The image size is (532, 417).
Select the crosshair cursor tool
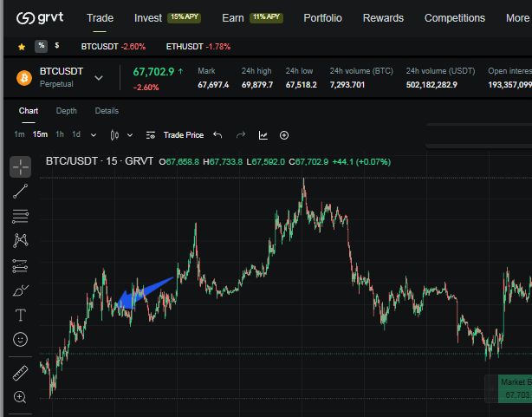[20, 166]
